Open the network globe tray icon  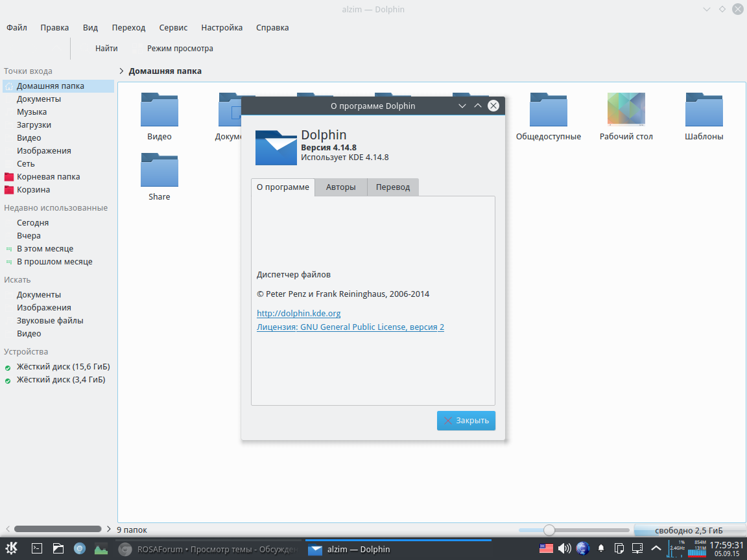pos(582,548)
